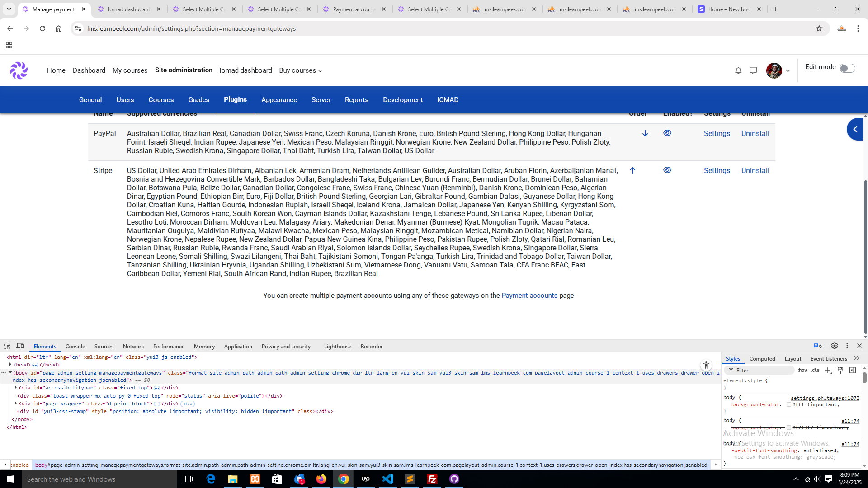Move Stripe gateway up in order

[632, 170]
